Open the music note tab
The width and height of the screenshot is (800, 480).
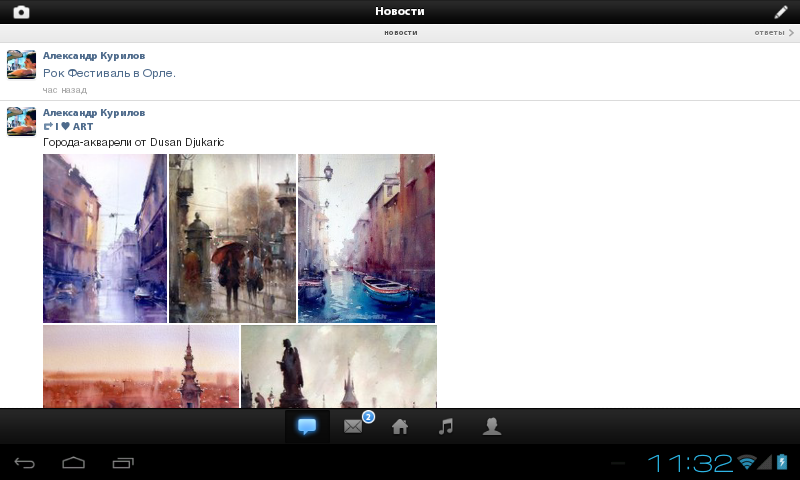(x=446, y=426)
